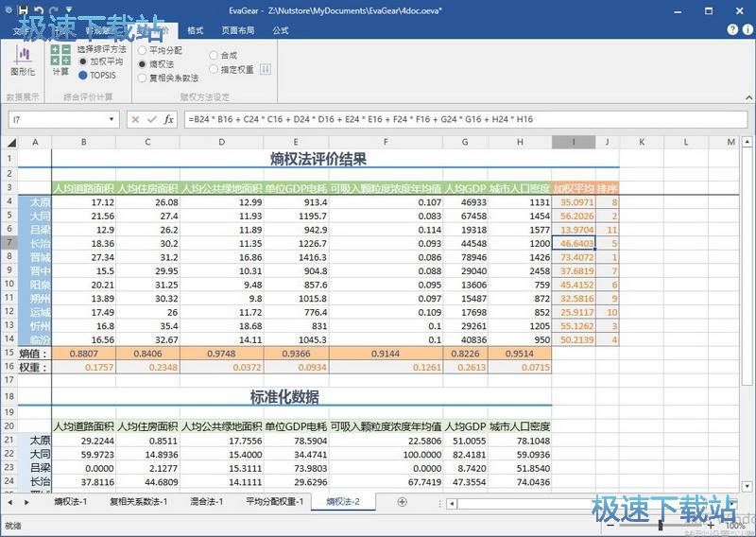Switch to the 混合法-1 sheet tab

(206, 501)
